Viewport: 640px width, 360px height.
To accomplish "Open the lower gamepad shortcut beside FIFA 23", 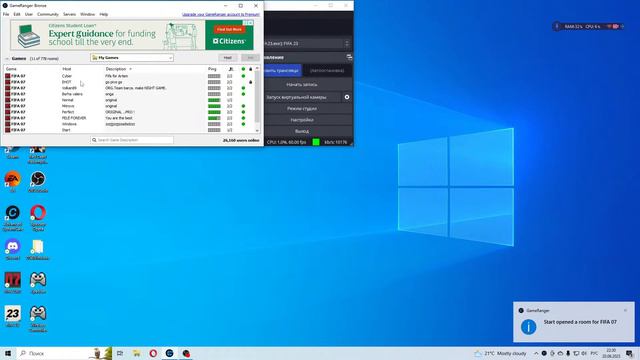I will point(38,319).
